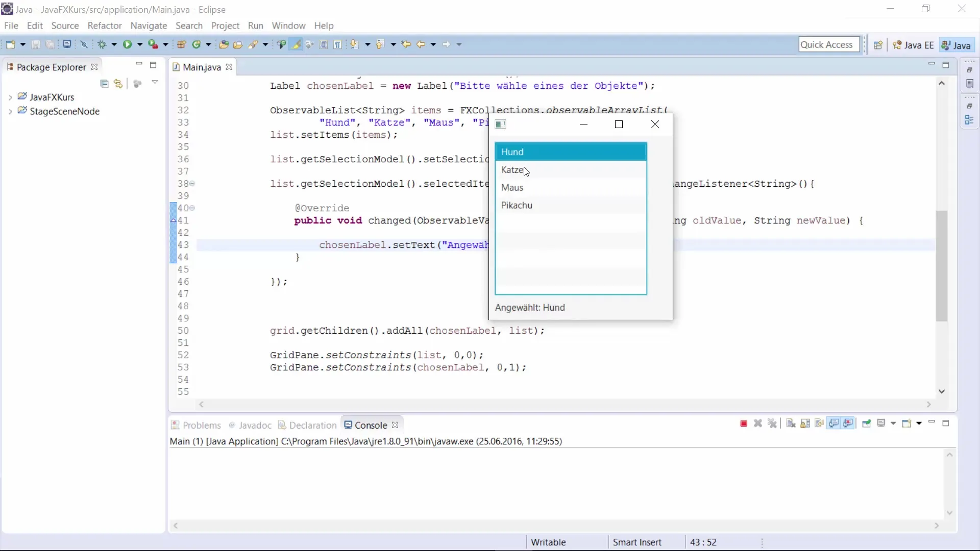Toggle Link with Editor in Package Explorer
This screenshot has width=980, height=551.
[x=118, y=84]
